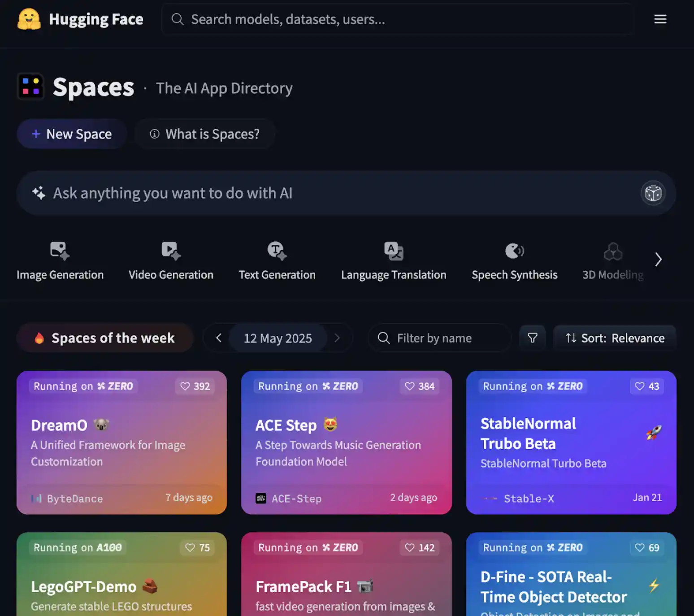Screen dimensions: 694x616
Task: Focus the Search models, datasets, users field
Action: pos(397,19)
